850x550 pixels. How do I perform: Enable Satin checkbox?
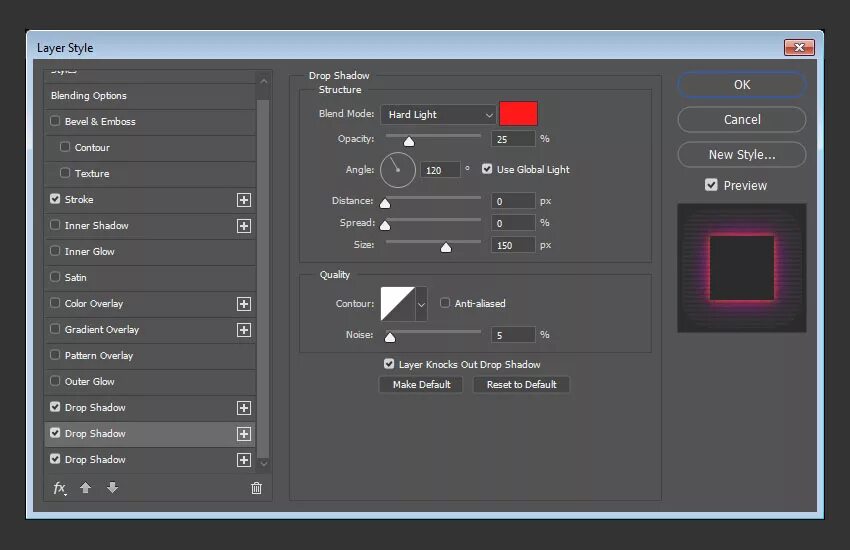(x=55, y=276)
